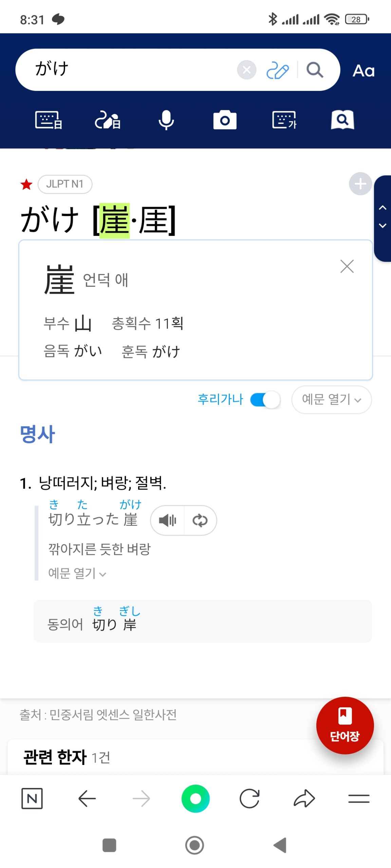Tap the magnifier search icon
This screenshot has width=391, height=868.
coord(315,70)
